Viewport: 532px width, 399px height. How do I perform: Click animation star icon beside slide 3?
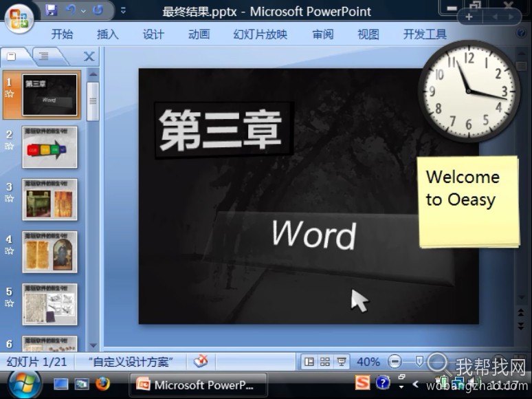point(9,199)
